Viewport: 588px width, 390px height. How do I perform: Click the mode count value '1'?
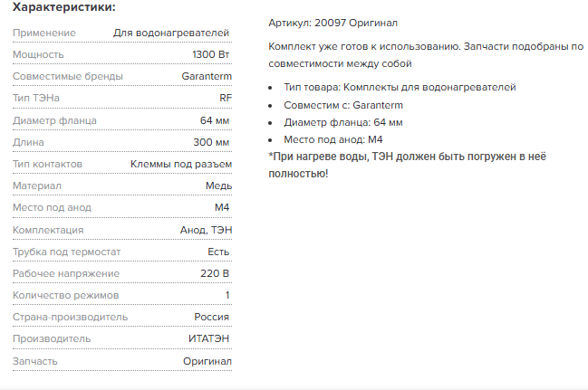(x=227, y=295)
